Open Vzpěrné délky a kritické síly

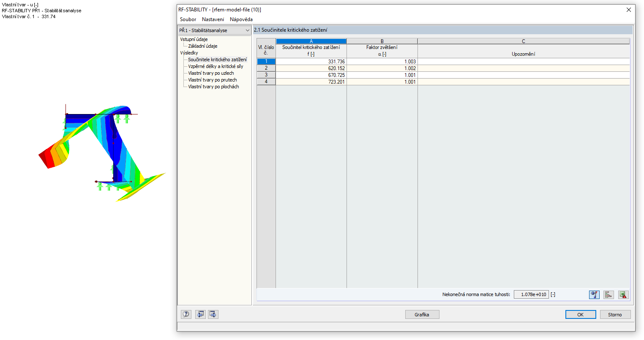click(x=216, y=66)
